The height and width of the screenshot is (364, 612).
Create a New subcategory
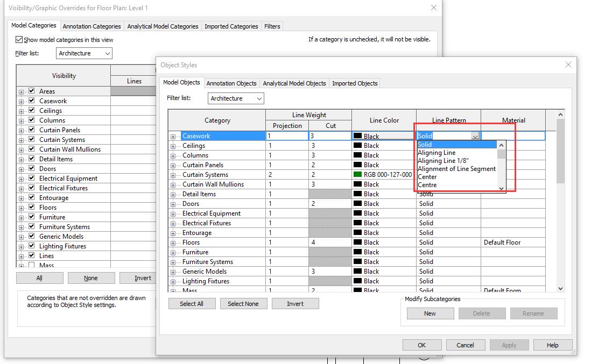[x=430, y=313]
